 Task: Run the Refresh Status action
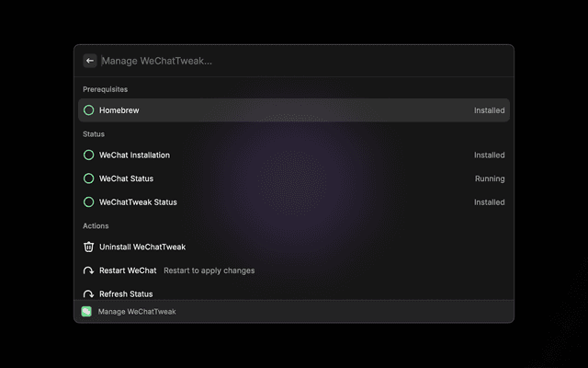[x=126, y=293]
